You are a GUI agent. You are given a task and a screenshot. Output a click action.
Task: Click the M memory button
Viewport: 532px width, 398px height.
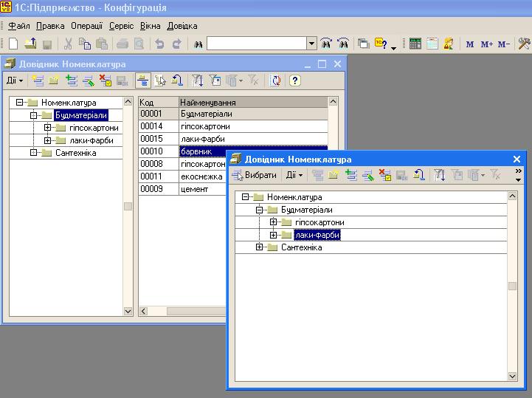(470, 44)
